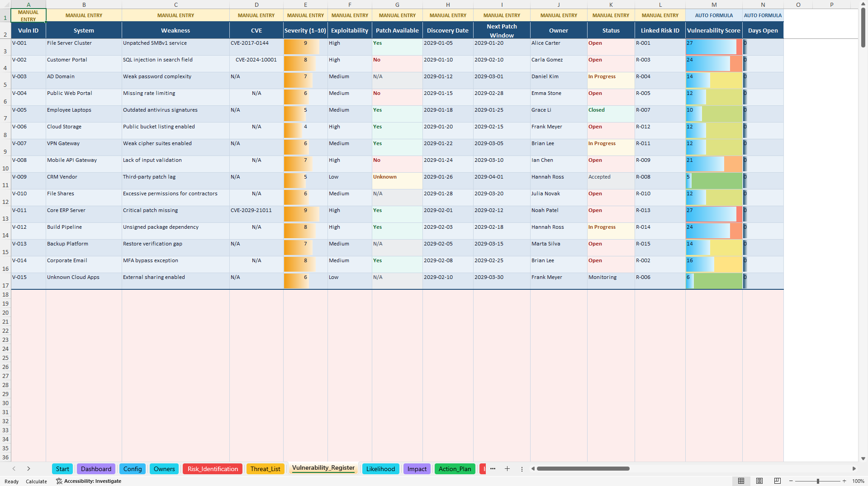The width and height of the screenshot is (868, 486).
Task: Click the Calculate status bar button
Action: pos(36,481)
